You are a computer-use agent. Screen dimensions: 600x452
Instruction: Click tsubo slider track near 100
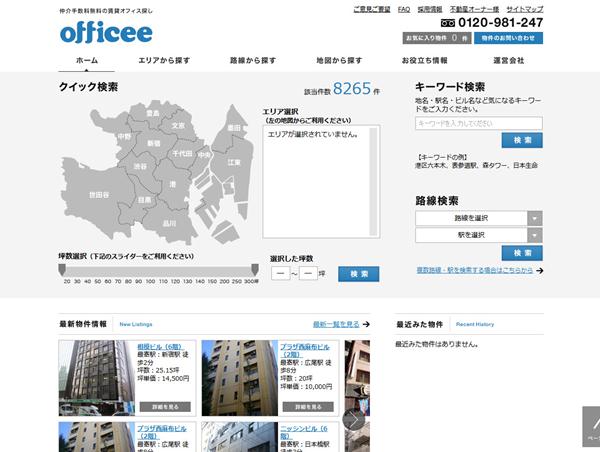150,272
